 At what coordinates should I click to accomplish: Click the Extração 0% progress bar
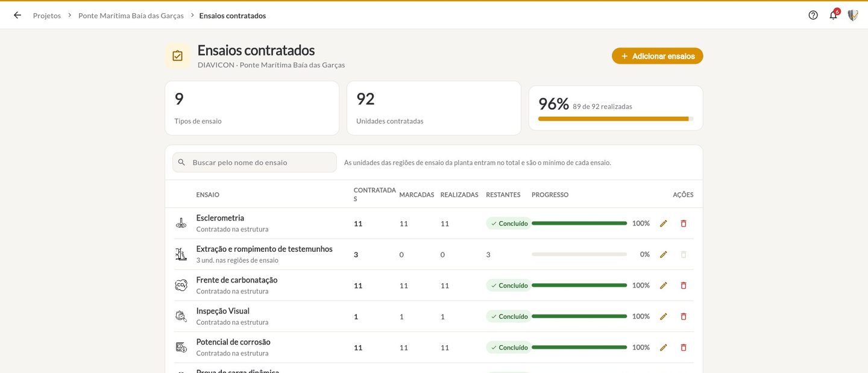click(579, 254)
